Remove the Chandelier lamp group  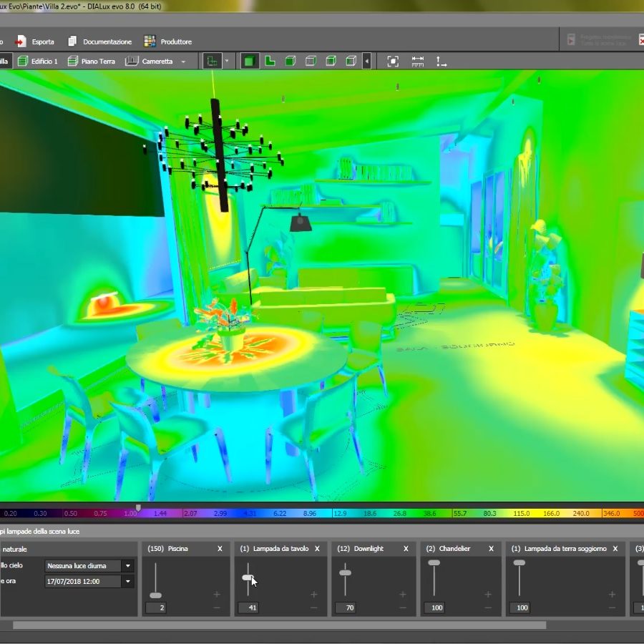pos(490,549)
